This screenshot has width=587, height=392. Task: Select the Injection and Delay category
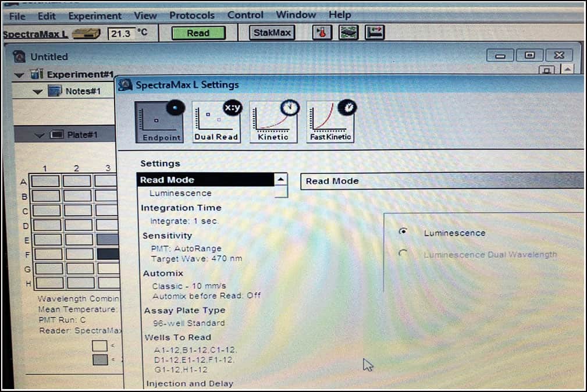click(x=190, y=383)
